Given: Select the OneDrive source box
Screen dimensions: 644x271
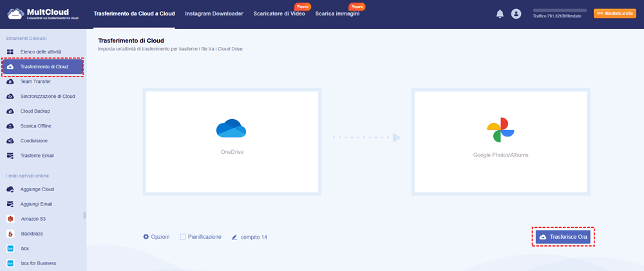Looking at the screenshot, I should point(232,142).
